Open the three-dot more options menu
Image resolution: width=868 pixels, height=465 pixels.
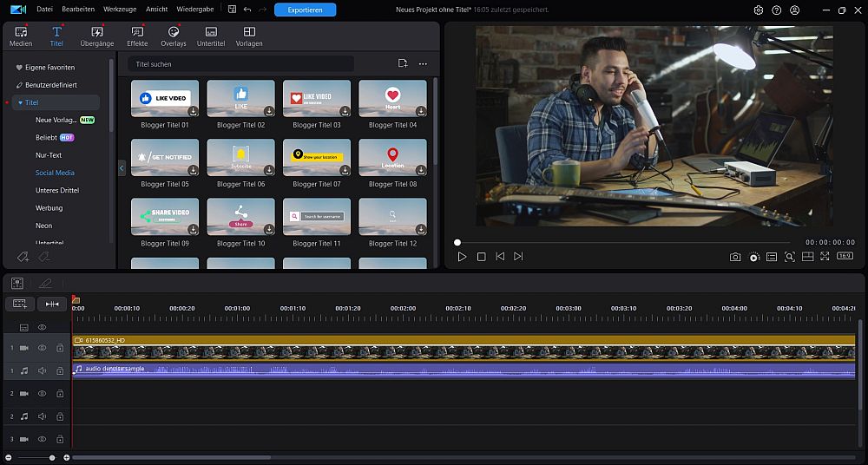(x=423, y=63)
